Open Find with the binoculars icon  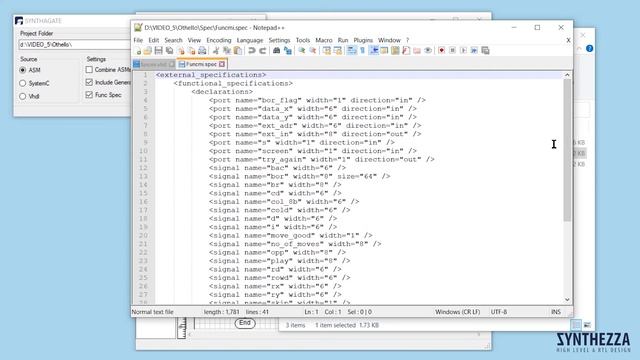pyautogui.click(x=277, y=51)
